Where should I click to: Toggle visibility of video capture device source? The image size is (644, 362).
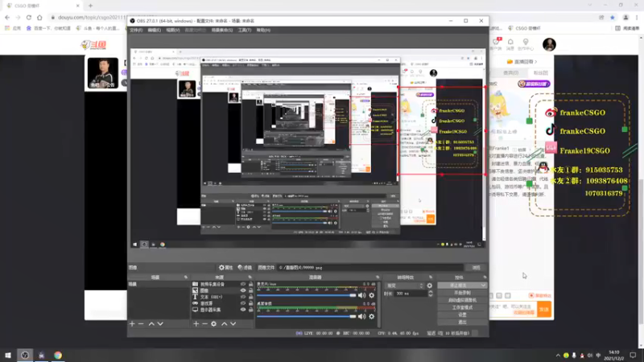click(243, 284)
